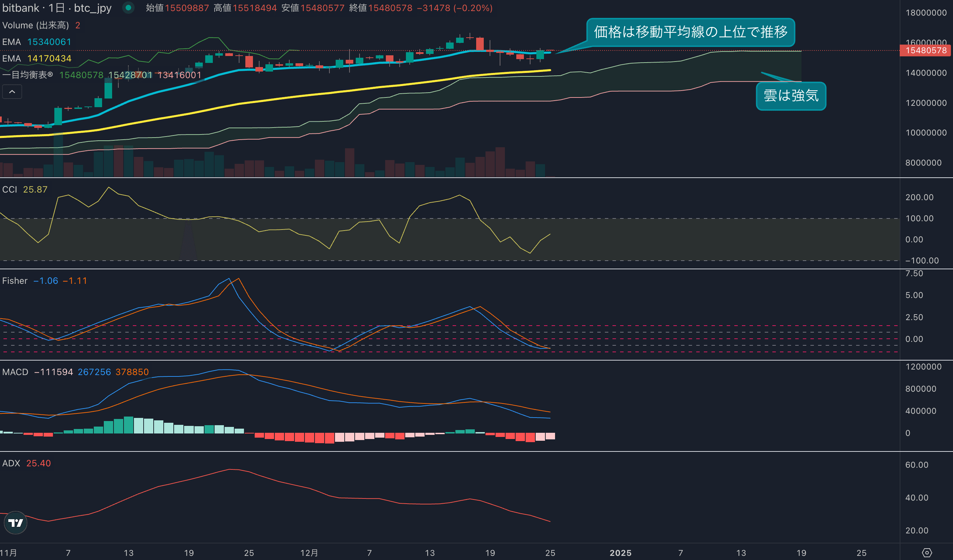Select the 雲は強気 callout annotation
This screenshot has height=560, width=953.
(791, 96)
